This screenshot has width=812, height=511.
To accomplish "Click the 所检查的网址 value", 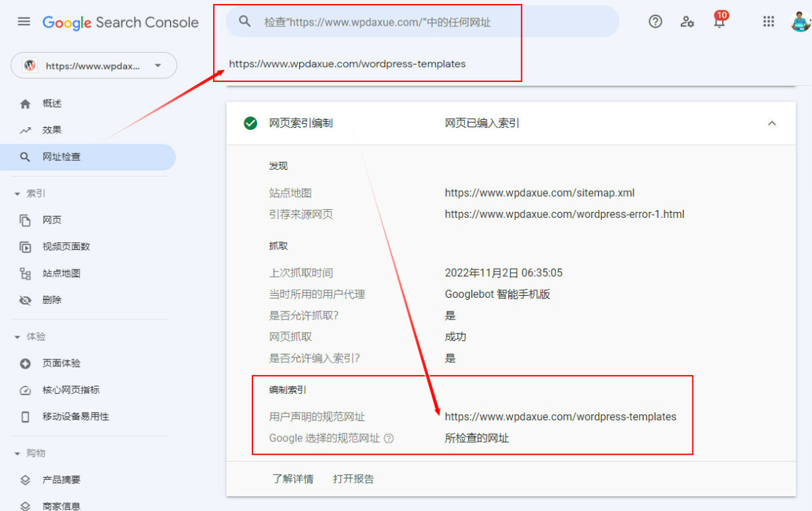I will click(476, 439).
